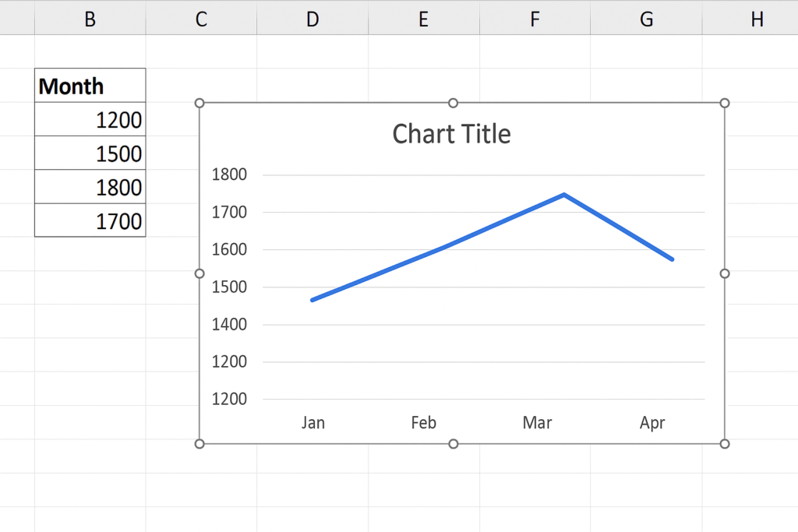Click the Chart Title text

tap(451, 134)
